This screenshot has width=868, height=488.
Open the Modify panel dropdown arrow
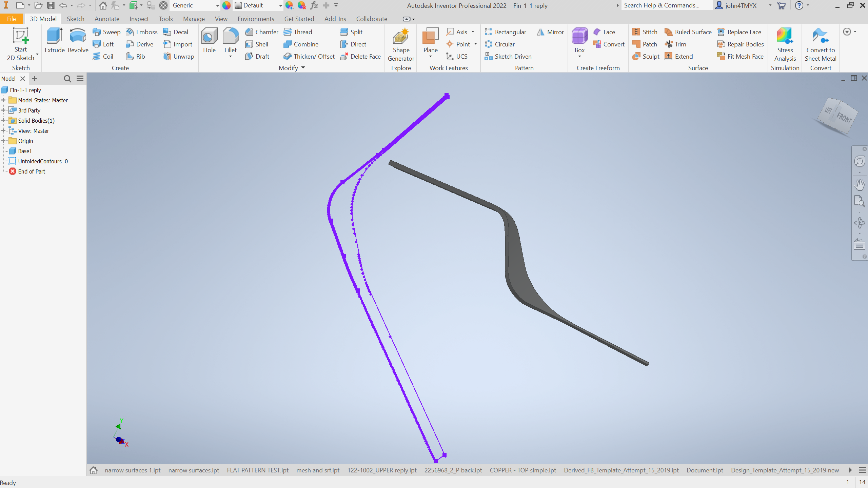(x=303, y=68)
